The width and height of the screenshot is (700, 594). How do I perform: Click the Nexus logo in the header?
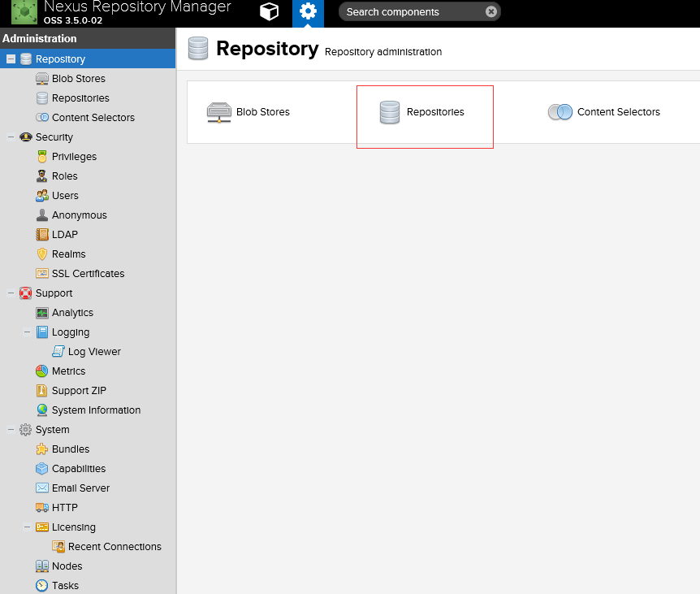(x=24, y=12)
